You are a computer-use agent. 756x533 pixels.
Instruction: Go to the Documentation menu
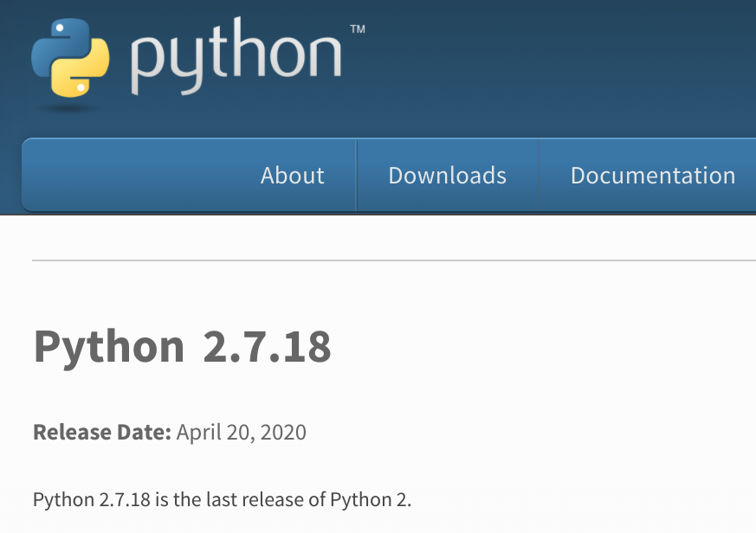[x=653, y=176]
